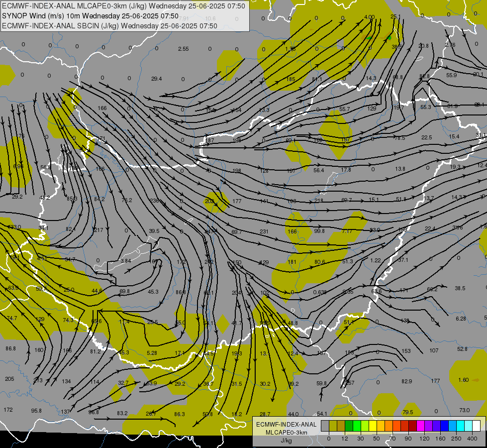
Task: Click the legend scale label '120'
Action: click(x=424, y=439)
